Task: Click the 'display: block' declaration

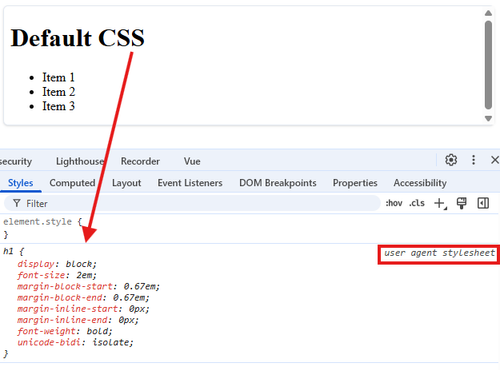Action: point(57,264)
